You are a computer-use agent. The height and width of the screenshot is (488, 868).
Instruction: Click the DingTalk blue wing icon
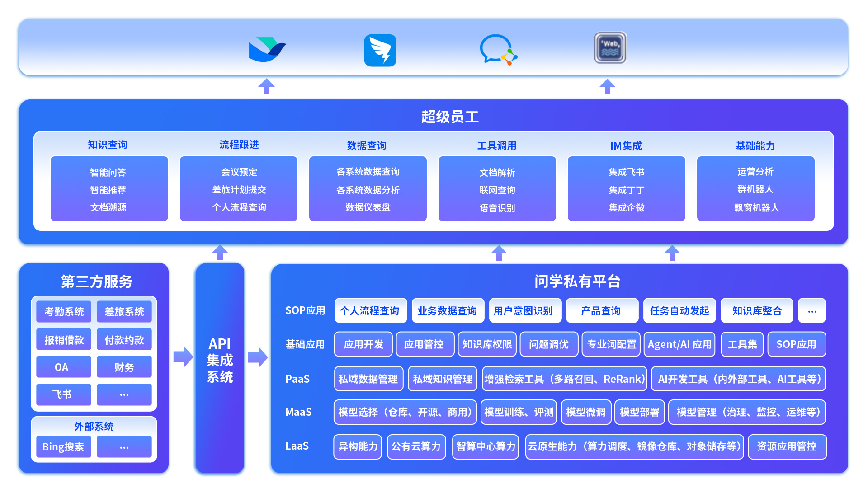(380, 50)
